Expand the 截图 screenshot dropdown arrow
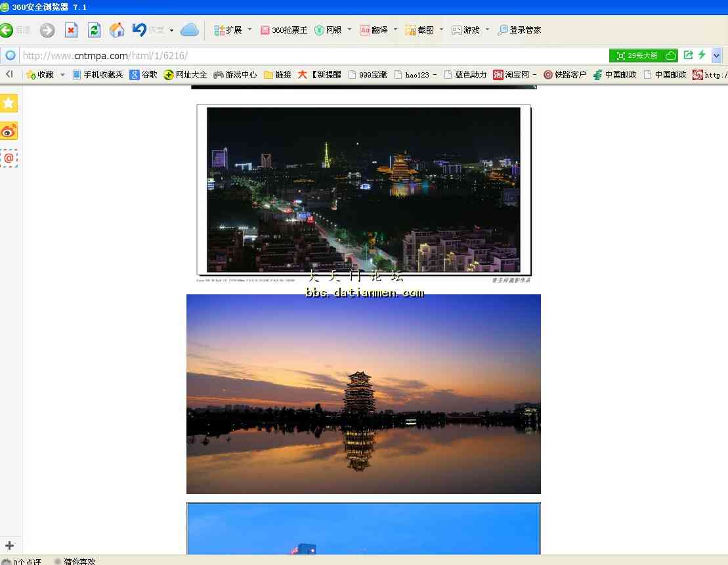 (x=441, y=30)
